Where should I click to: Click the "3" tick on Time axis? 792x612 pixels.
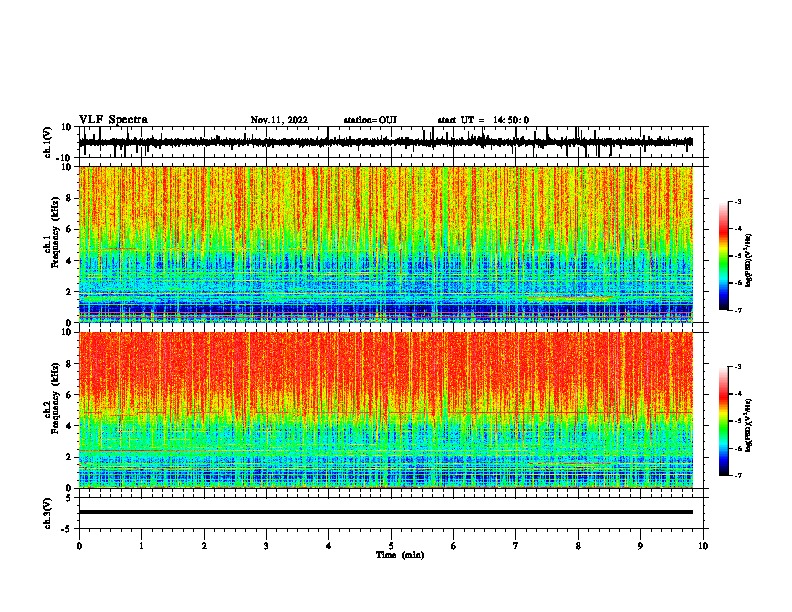(266, 546)
